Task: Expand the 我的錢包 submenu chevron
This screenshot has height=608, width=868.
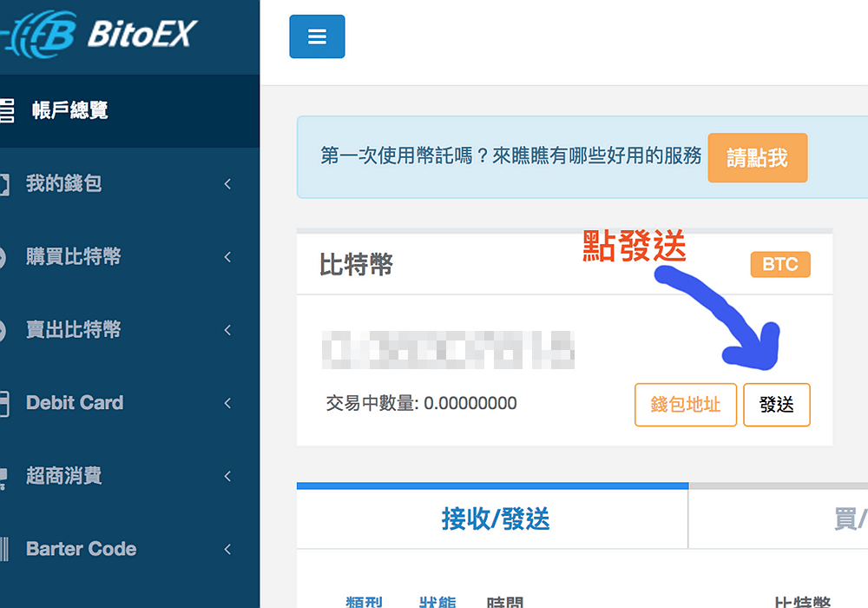Action: (227, 184)
